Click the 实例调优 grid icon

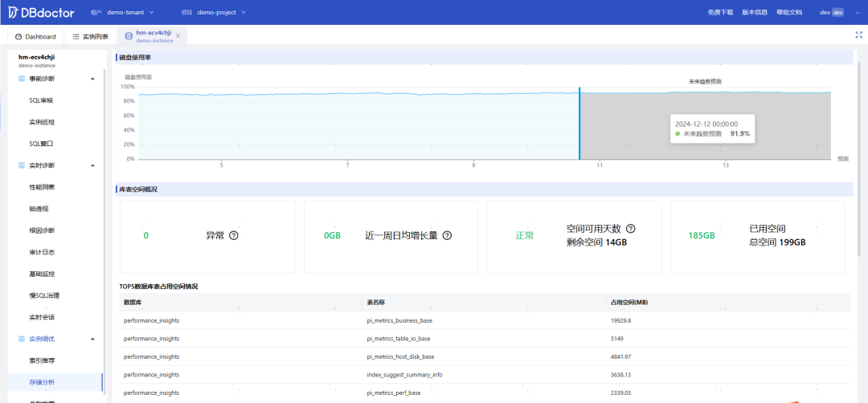tap(22, 339)
